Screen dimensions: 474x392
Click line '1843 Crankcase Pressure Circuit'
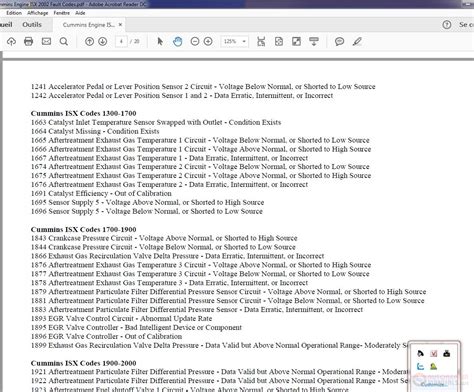pos(164,238)
